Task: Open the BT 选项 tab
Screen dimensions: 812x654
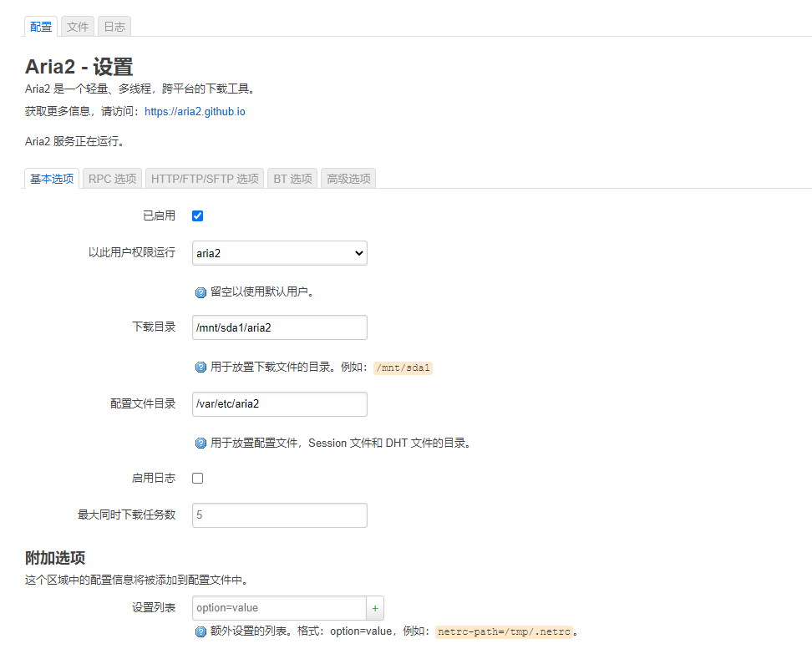Action: (x=292, y=179)
